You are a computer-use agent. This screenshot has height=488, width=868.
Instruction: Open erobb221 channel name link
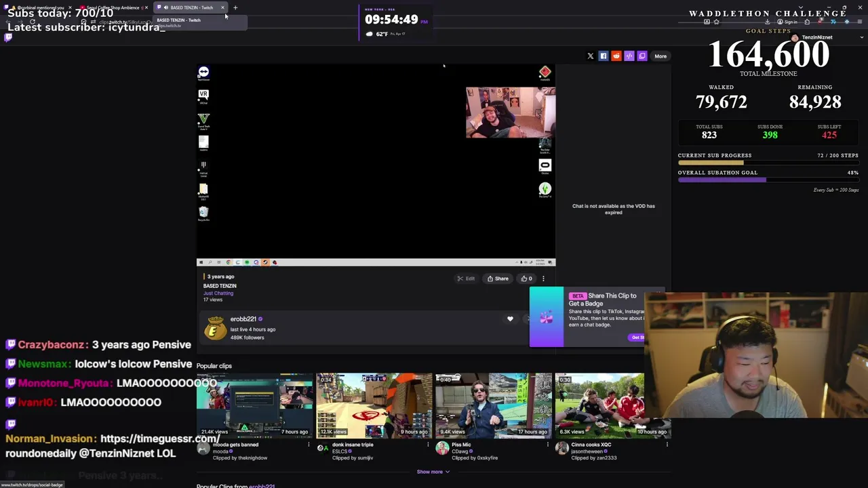coord(243,319)
